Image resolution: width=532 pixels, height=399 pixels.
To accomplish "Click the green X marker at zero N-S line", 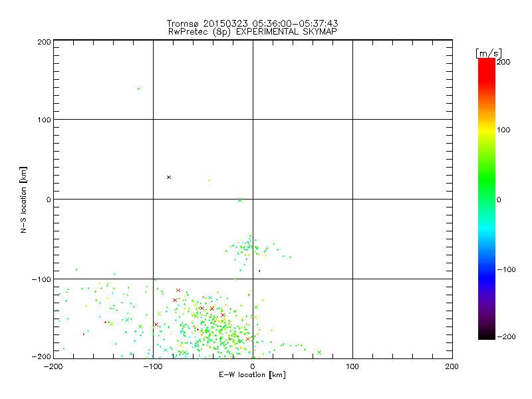I will click(x=240, y=200).
